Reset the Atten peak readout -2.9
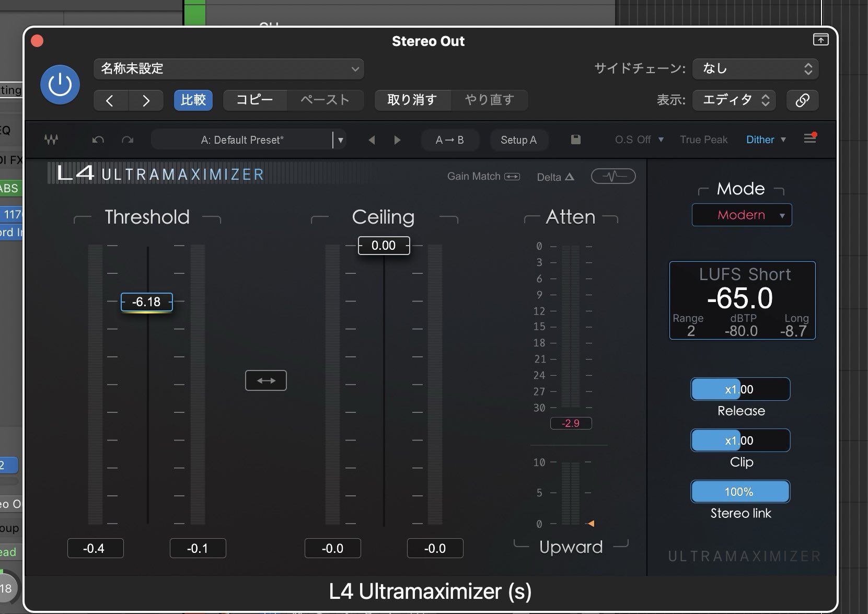 pos(571,423)
